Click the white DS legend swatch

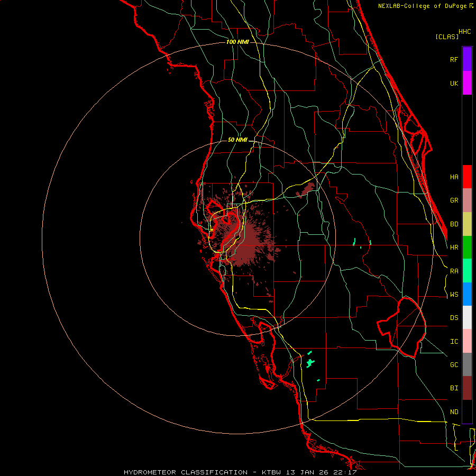tap(467, 317)
